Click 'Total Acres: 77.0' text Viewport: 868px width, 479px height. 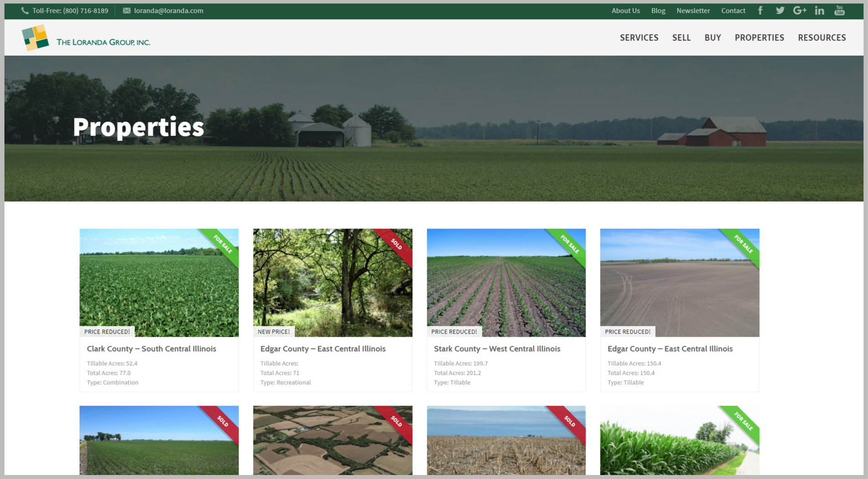[109, 373]
